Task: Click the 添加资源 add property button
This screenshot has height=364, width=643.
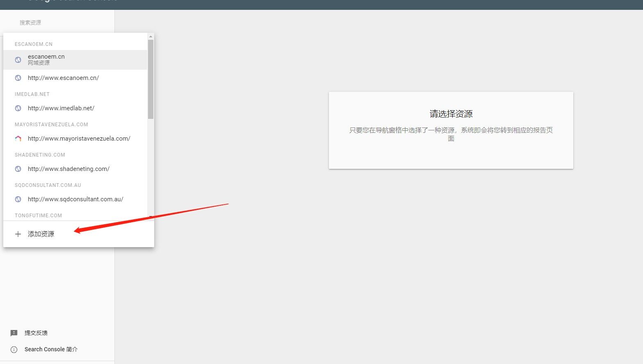Action: coord(41,234)
